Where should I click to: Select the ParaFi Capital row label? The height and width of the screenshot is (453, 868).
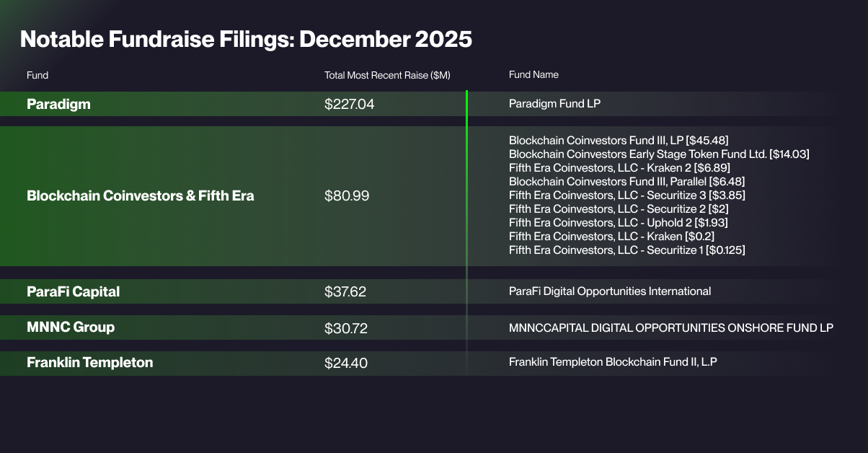tap(73, 291)
